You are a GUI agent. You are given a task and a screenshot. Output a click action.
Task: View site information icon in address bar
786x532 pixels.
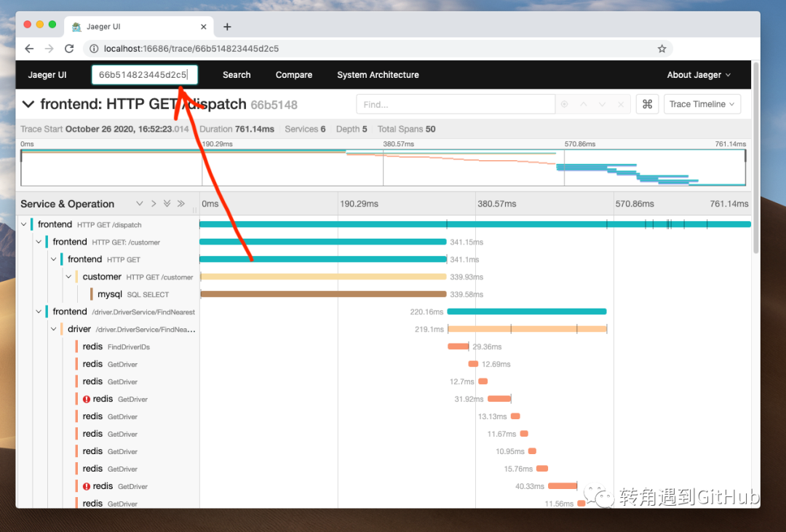tap(94, 49)
